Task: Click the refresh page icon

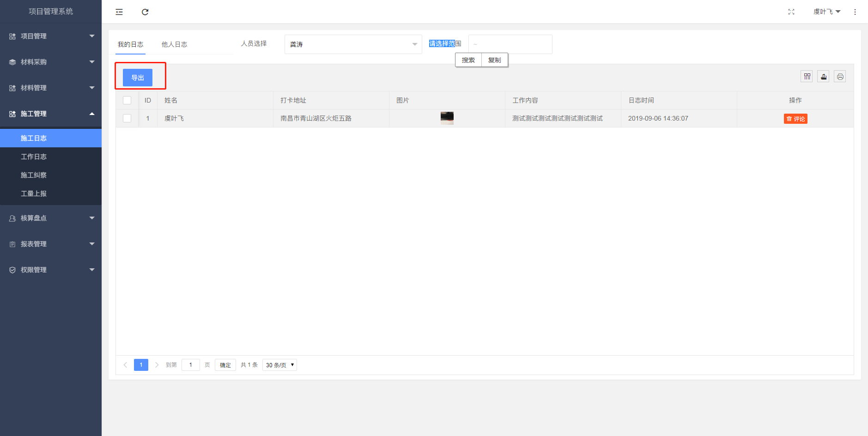Action: 145,12
